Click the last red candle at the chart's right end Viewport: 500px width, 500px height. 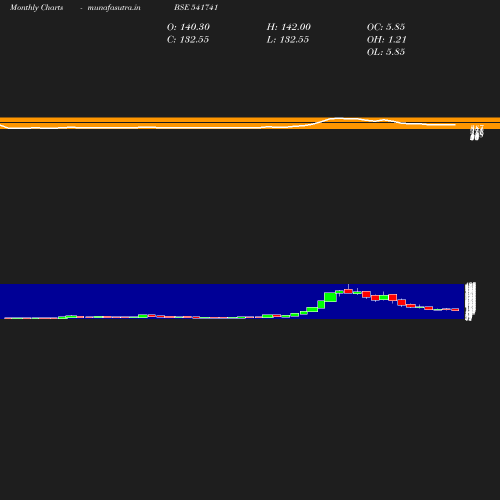click(x=455, y=310)
